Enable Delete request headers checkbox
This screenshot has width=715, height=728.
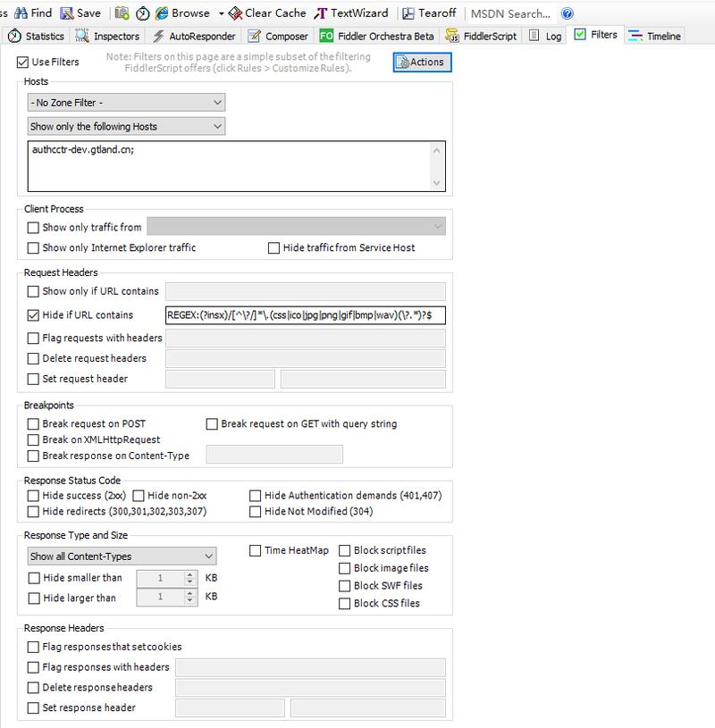pos(33,358)
